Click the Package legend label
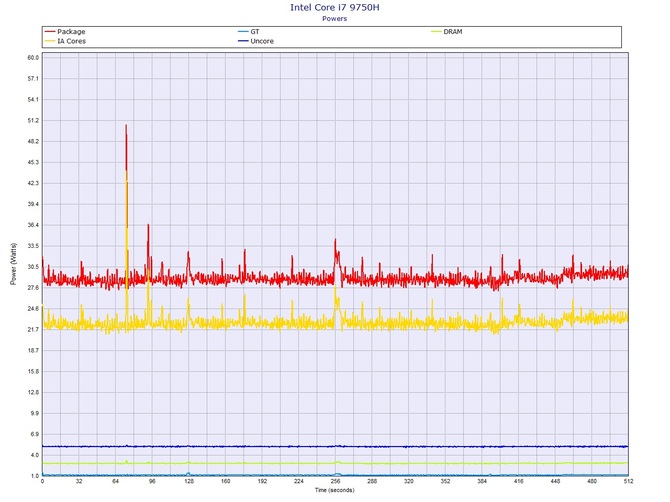The width and height of the screenshot is (670, 502). (x=71, y=32)
